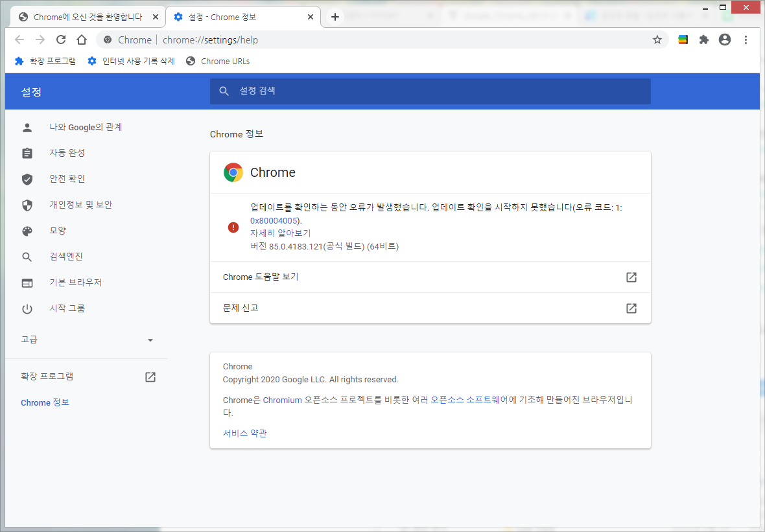Close the 'Chrome에 오신 것을 환영합니다' tab
Screen dimensions: 765x532
tap(155, 17)
